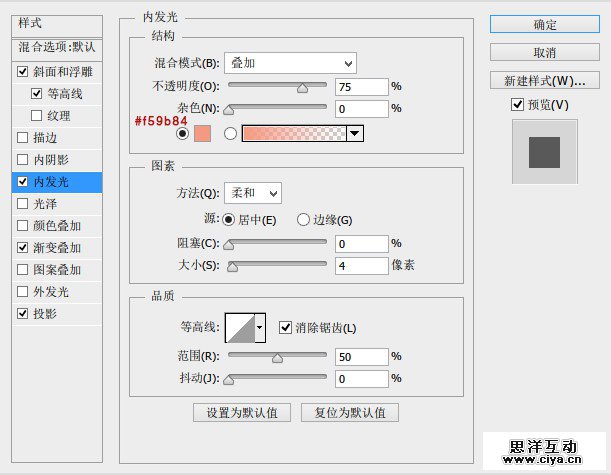Click the 范围 slider handle
611x475 pixels.
[x=277, y=358]
